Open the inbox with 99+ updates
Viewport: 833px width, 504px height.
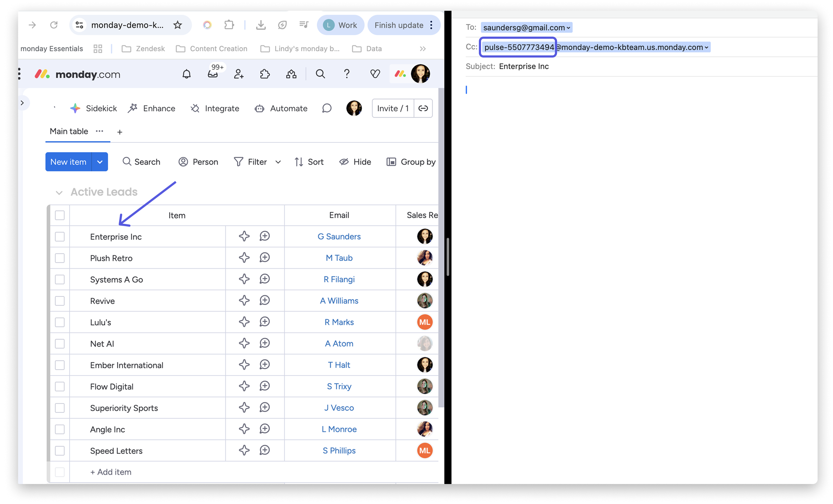(x=213, y=75)
